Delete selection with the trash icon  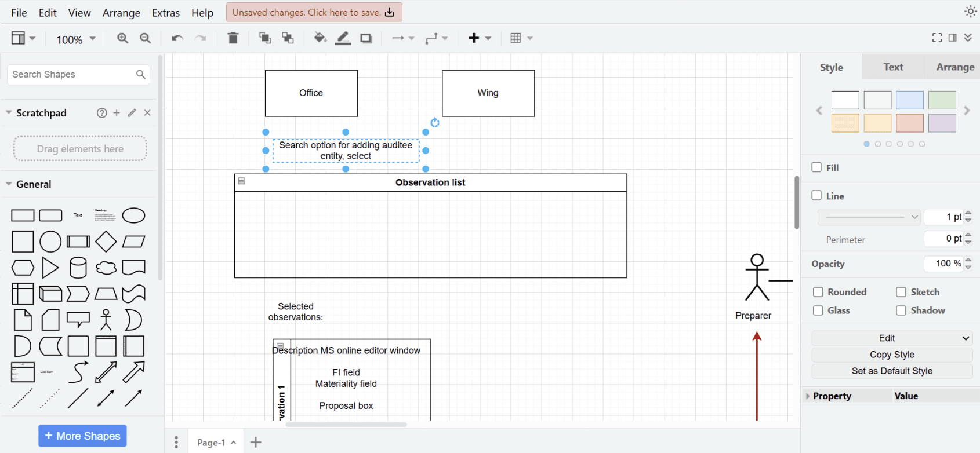[x=233, y=38]
